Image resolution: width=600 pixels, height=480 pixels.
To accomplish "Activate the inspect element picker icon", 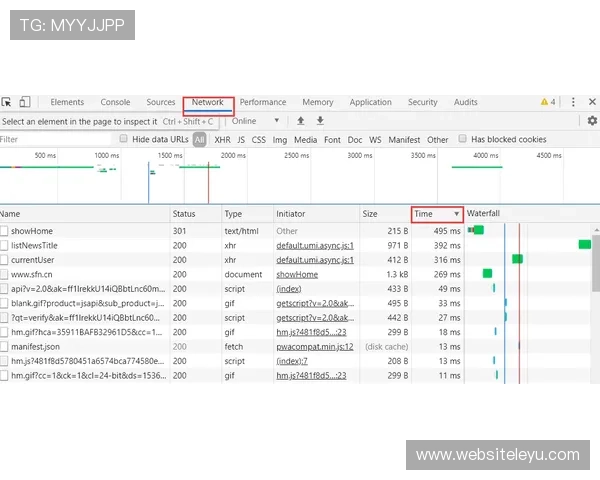I will 7,102.
